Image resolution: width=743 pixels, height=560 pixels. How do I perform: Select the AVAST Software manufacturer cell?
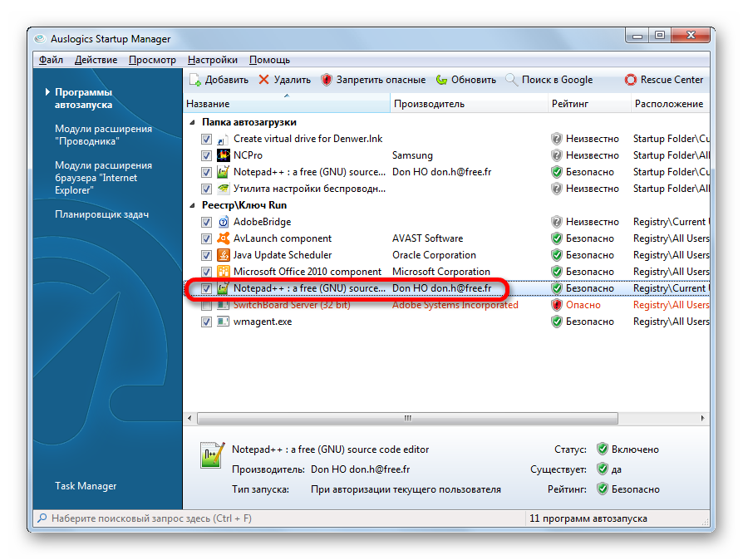click(427, 238)
